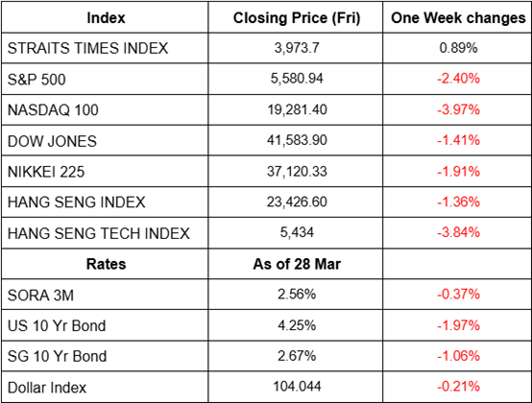The width and height of the screenshot is (532, 403).
Task: Click the DOW JONES cell
Action: pyautogui.click(x=52, y=141)
